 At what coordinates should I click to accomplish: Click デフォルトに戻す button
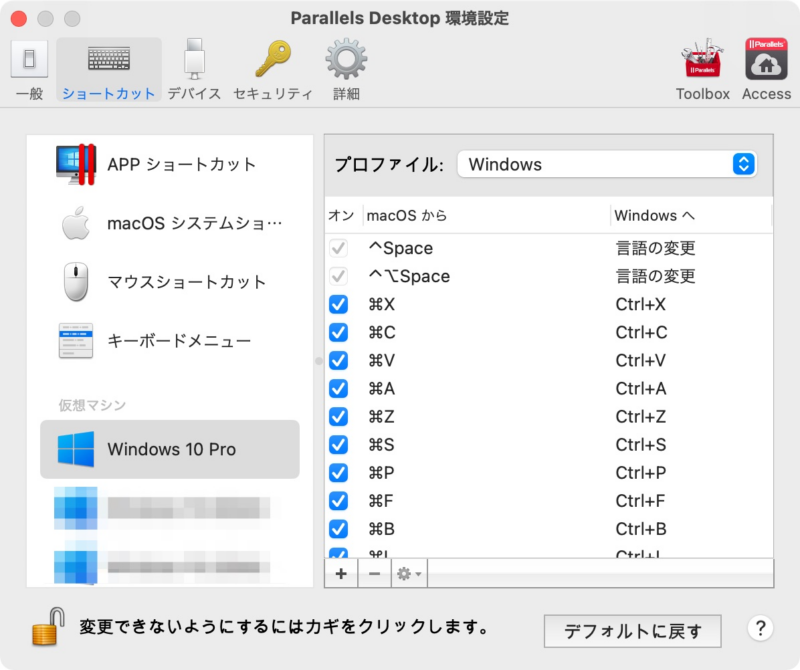click(x=633, y=631)
